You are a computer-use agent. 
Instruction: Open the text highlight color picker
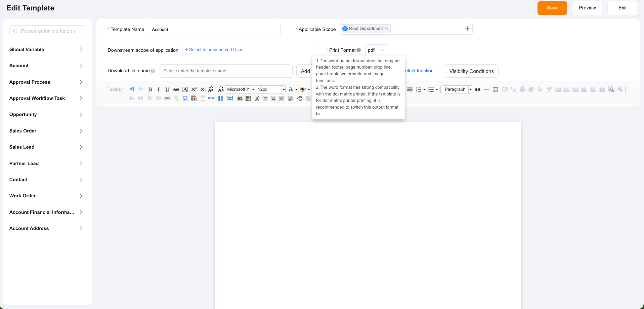point(309,89)
